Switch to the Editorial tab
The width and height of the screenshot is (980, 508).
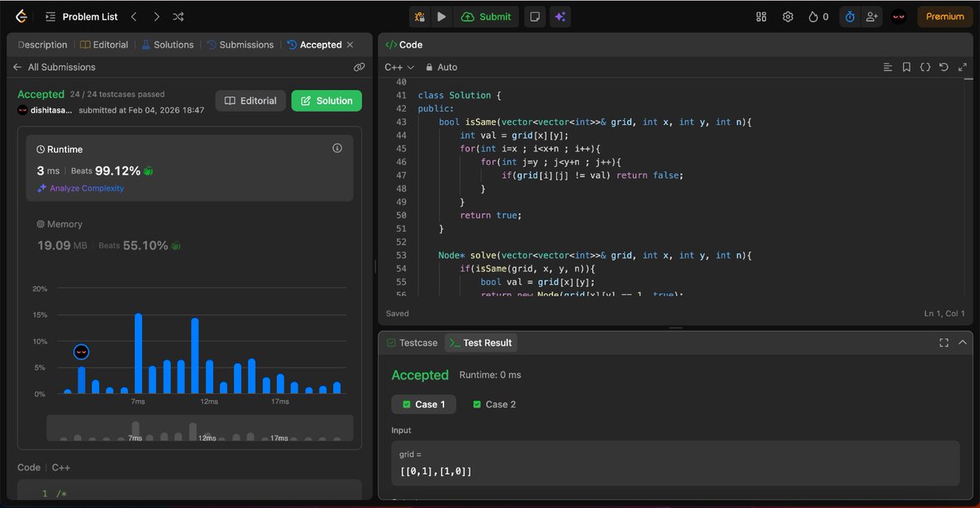[105, 45]
